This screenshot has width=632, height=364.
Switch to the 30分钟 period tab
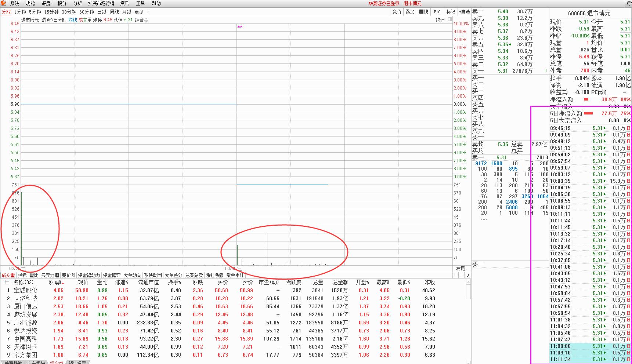pos(69,12)
